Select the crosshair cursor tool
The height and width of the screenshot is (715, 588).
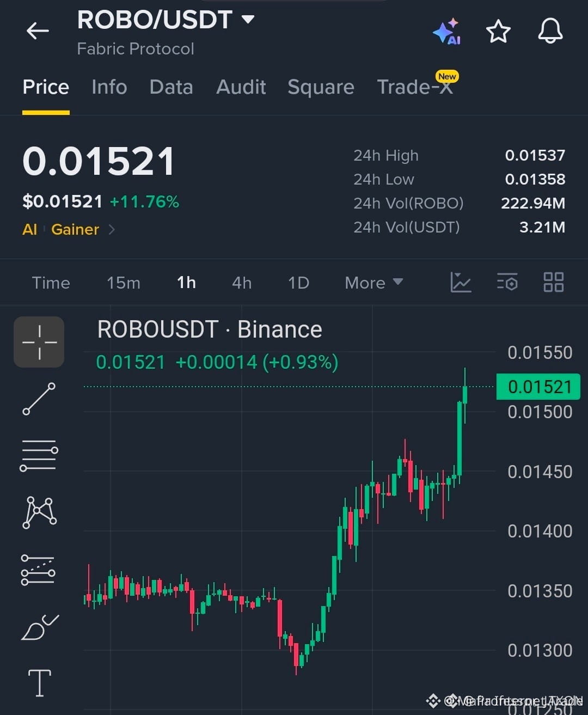click(x=39, y=342)
